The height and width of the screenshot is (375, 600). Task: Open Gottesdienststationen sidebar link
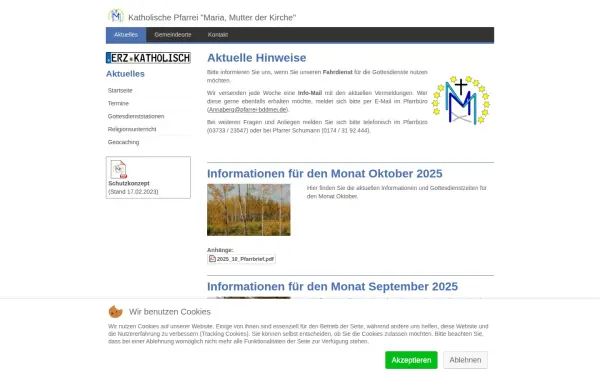pyautogui.click(x=136, y=116)
